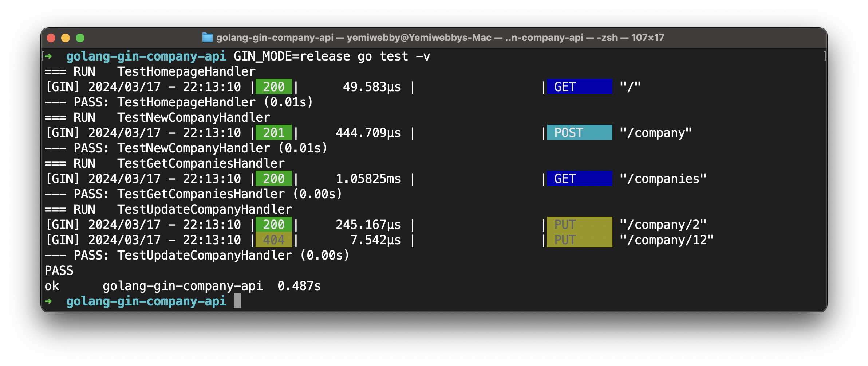Click the green maximize traffic light button

(80, 37)
